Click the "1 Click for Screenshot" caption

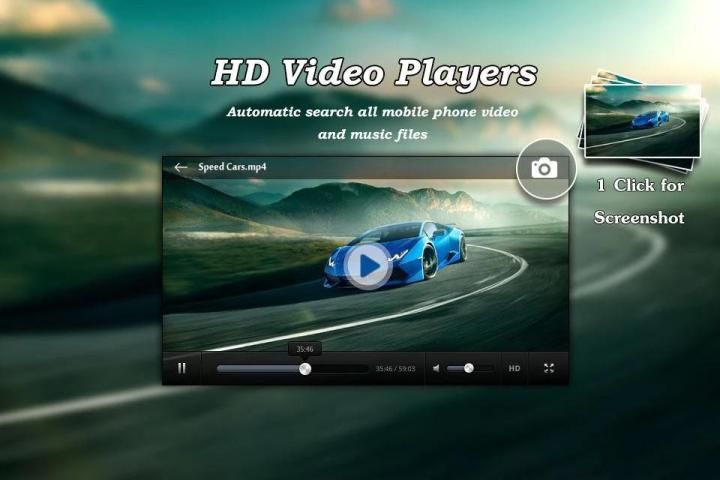pyautogui.click(x=640, y=201)
